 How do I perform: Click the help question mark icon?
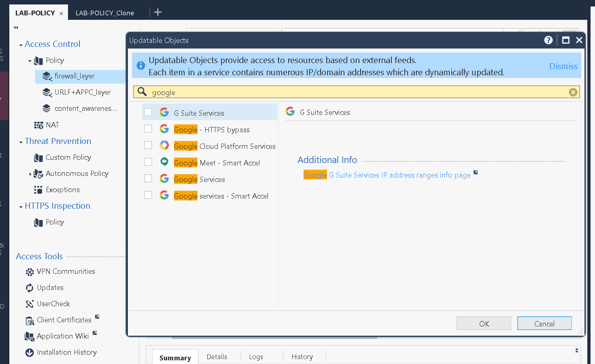pyautogui.click(x=548, y=40)
